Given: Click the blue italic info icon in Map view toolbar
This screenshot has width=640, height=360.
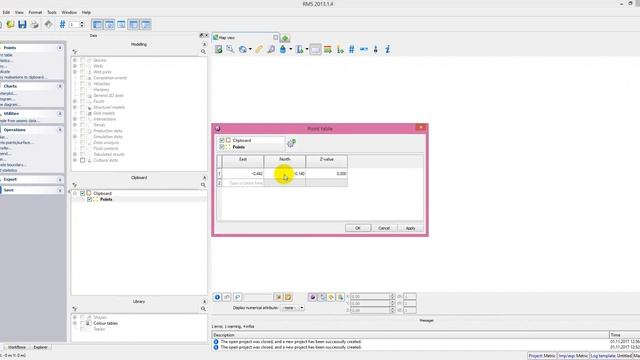Looking at the screenshot, I should [388, 49].
